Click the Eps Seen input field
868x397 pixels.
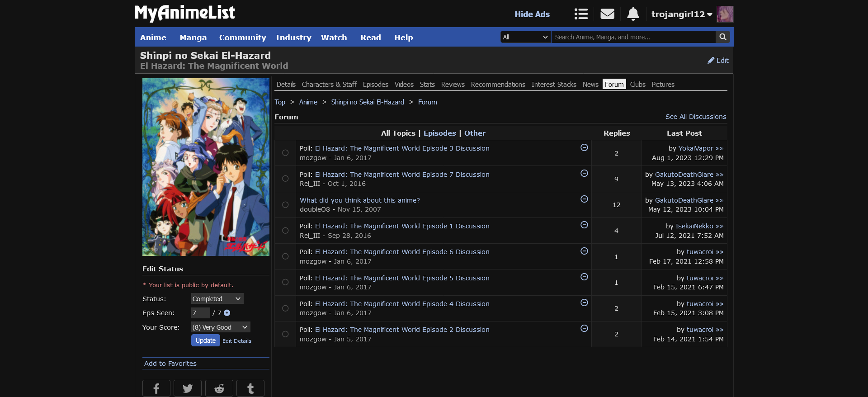[x=201, y=313]
